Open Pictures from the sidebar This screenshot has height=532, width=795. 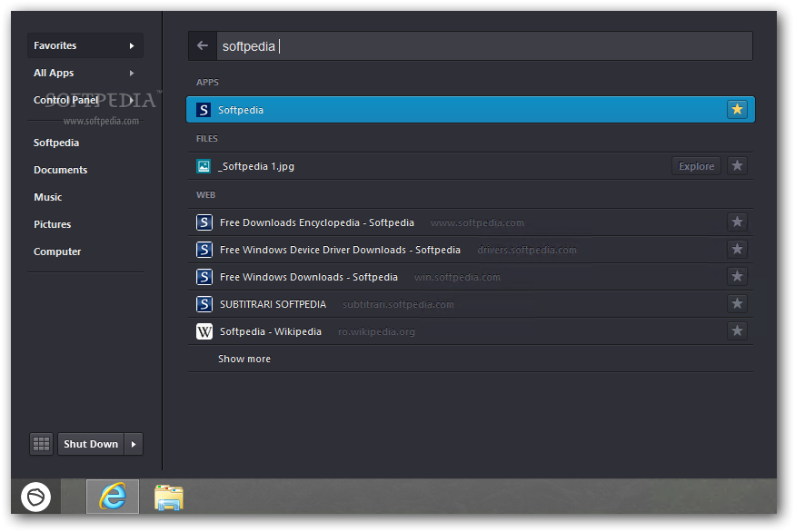click(52, 224)
